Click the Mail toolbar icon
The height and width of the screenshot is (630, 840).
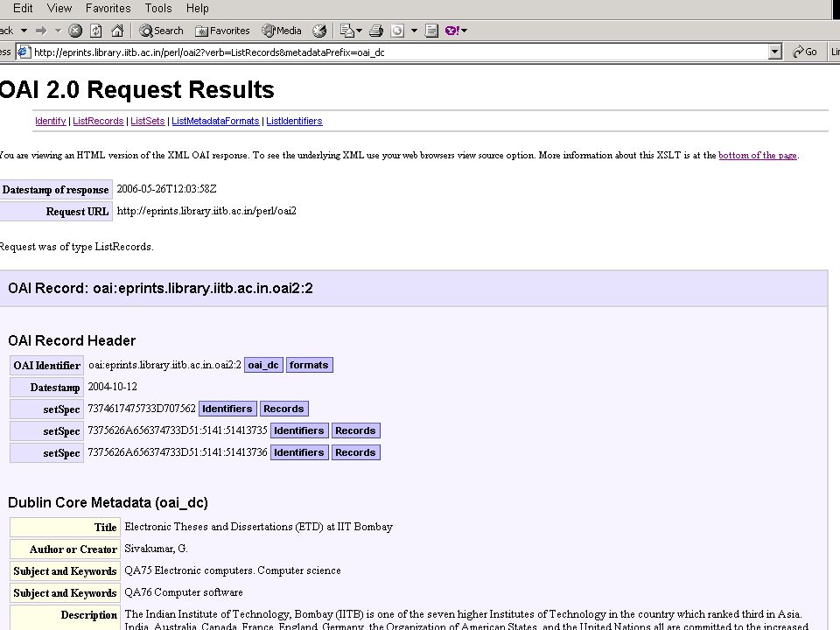(x=346, y=31)
